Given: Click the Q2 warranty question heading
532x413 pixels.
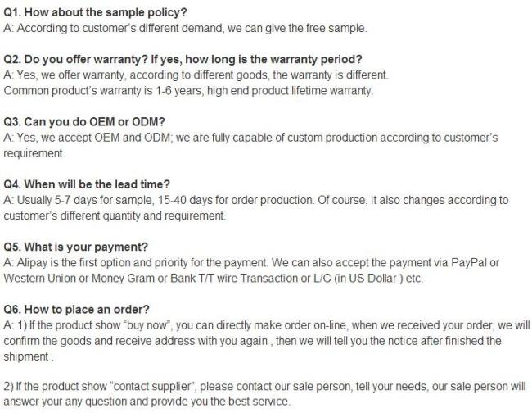Looking at the screenshot, I should coord(183,60).
